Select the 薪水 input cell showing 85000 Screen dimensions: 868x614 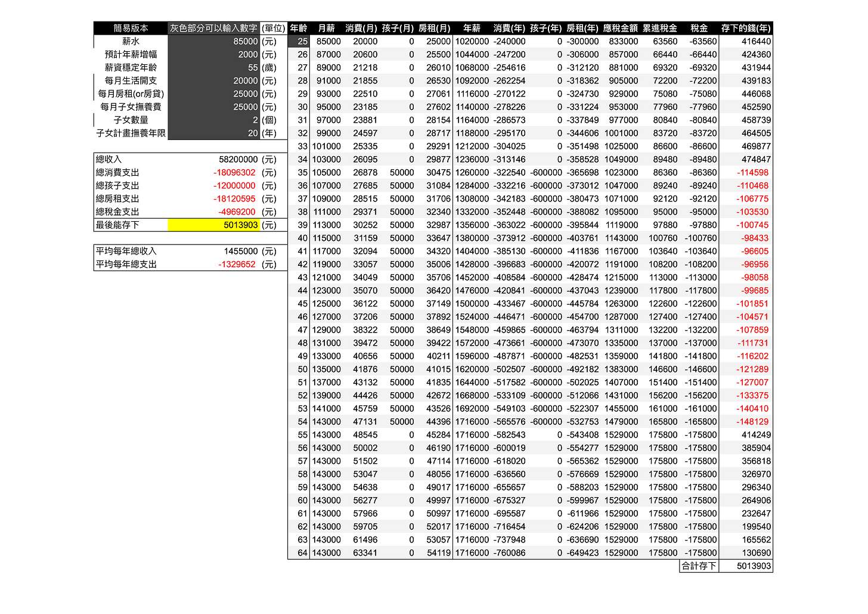[214, 41]
